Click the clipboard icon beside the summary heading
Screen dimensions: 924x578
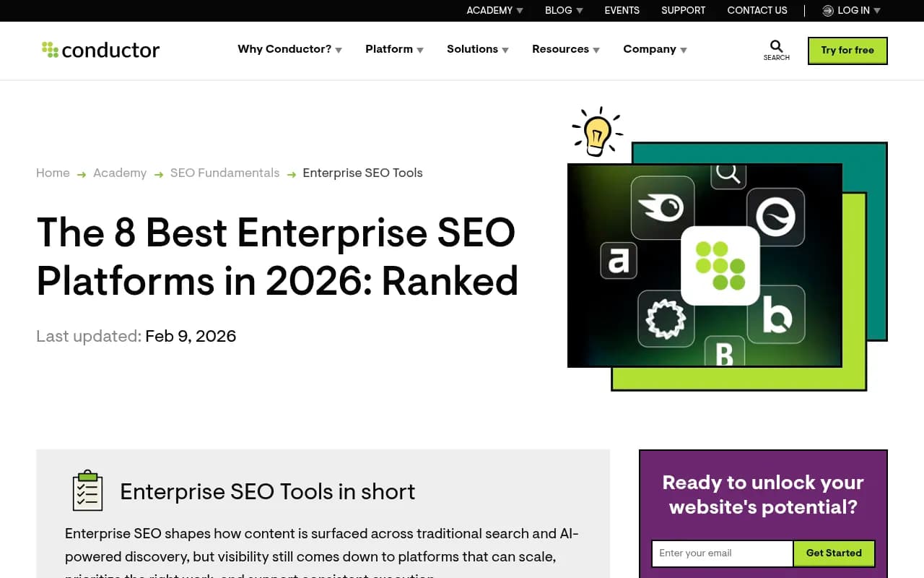click(87, 490)
